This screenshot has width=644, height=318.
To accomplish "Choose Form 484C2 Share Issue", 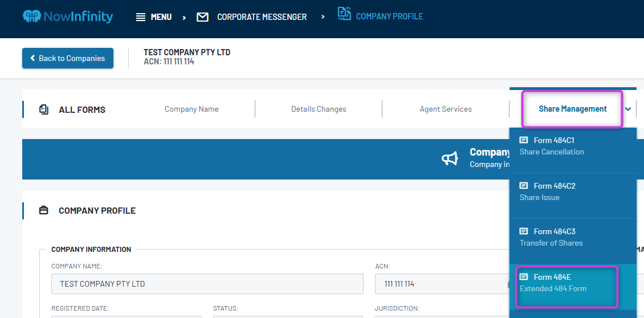I will click(573, 196).
